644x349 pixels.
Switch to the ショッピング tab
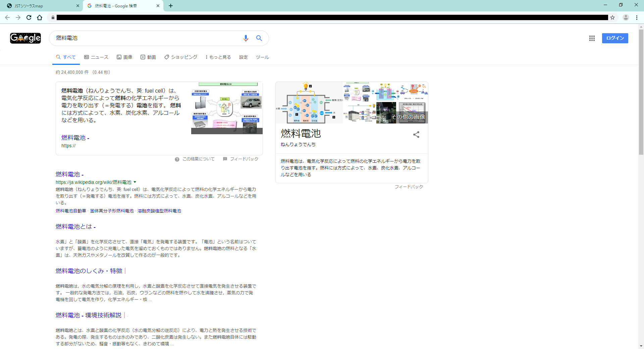pos(181,57)
